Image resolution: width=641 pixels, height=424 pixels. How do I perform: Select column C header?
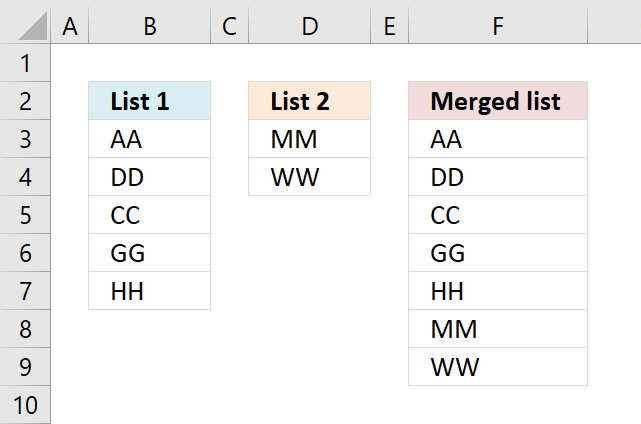[229, 26]
